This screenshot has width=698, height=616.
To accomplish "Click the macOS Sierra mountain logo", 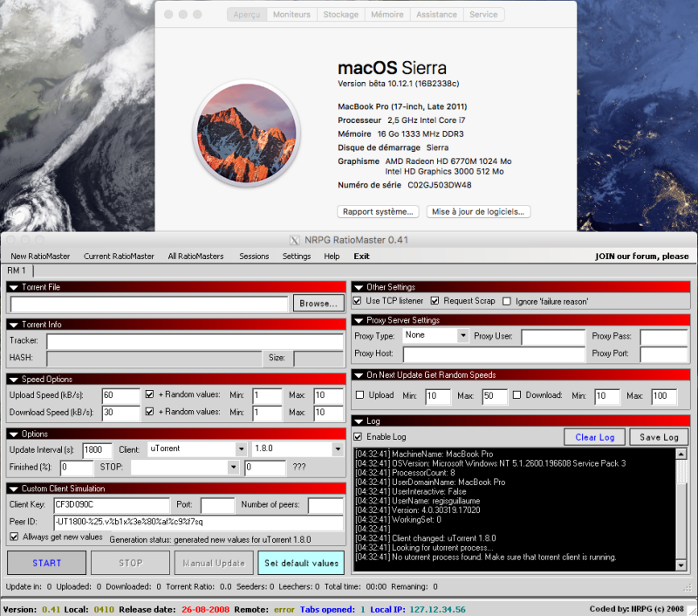I will point(247,133).
